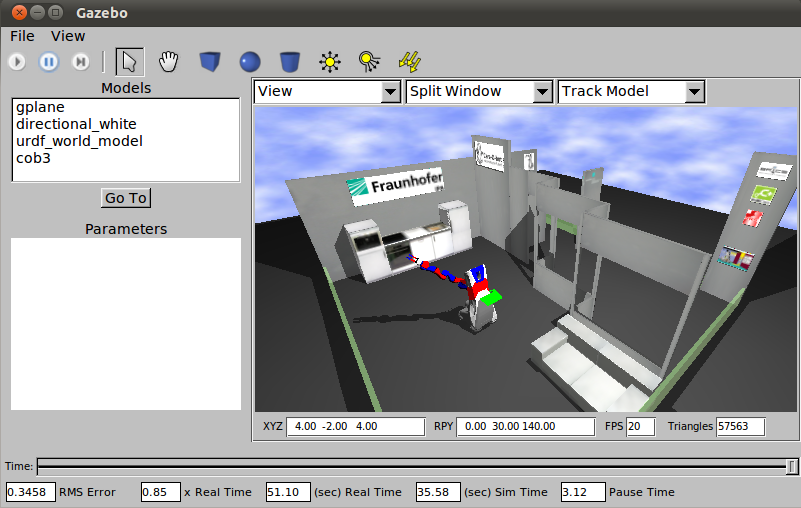Open the Track Model dropdown
The image size is (801, 508).
(x=631, y=91)
